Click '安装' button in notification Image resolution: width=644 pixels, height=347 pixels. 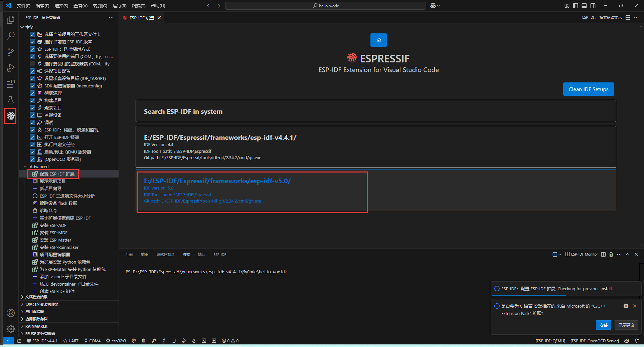[603, 325]
